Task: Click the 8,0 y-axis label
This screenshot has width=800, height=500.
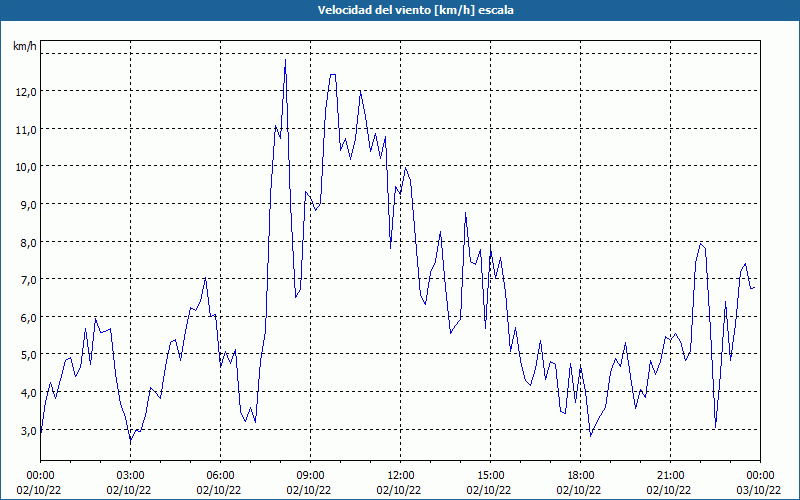Action: (x=29, y=242)
